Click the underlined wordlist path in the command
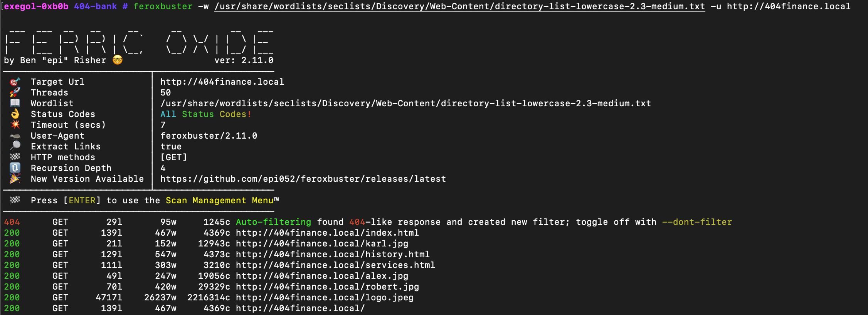Image resolution: width=868 pixels, height=315 pixels. (x=459, y=7)
